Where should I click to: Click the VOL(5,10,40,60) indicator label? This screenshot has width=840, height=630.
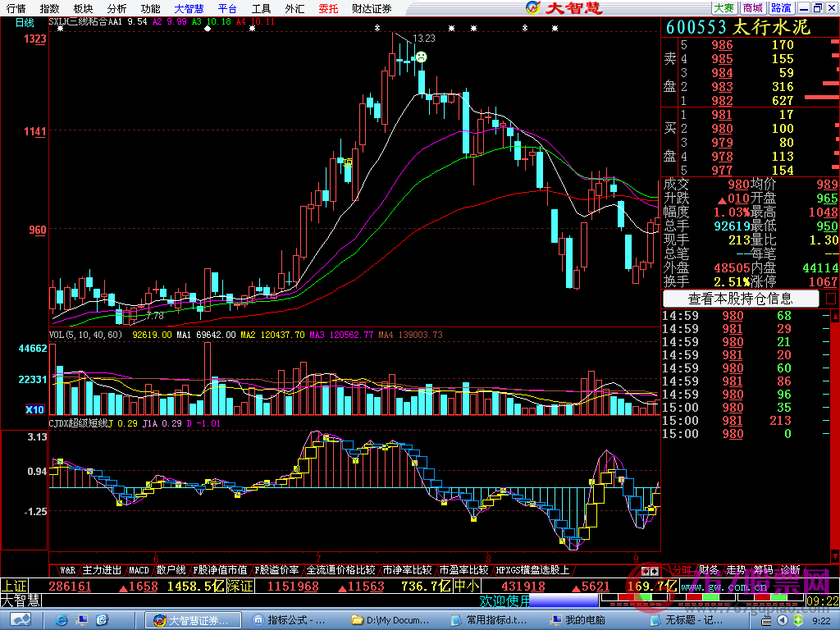pos(85,335)
